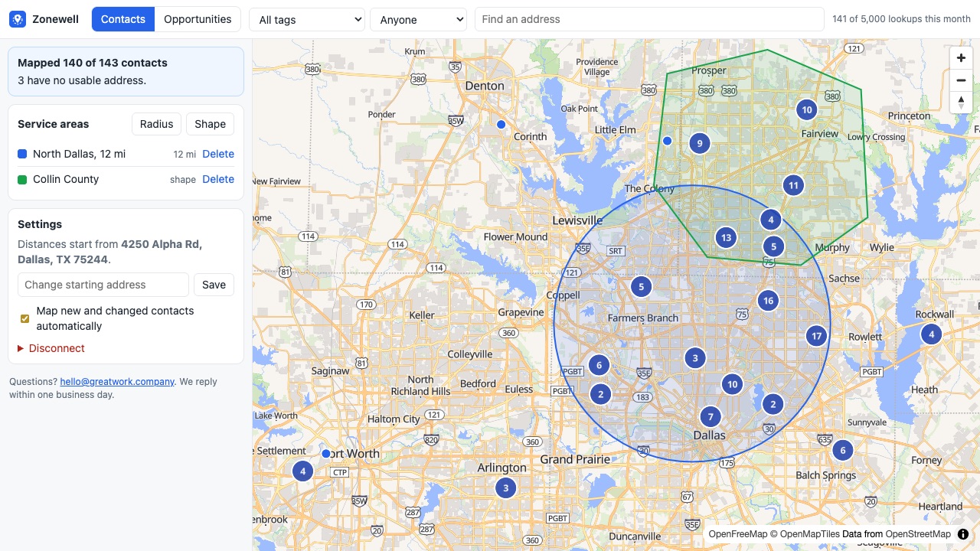
Task: Delete the North Dallas service area
Action: (218, 154)
